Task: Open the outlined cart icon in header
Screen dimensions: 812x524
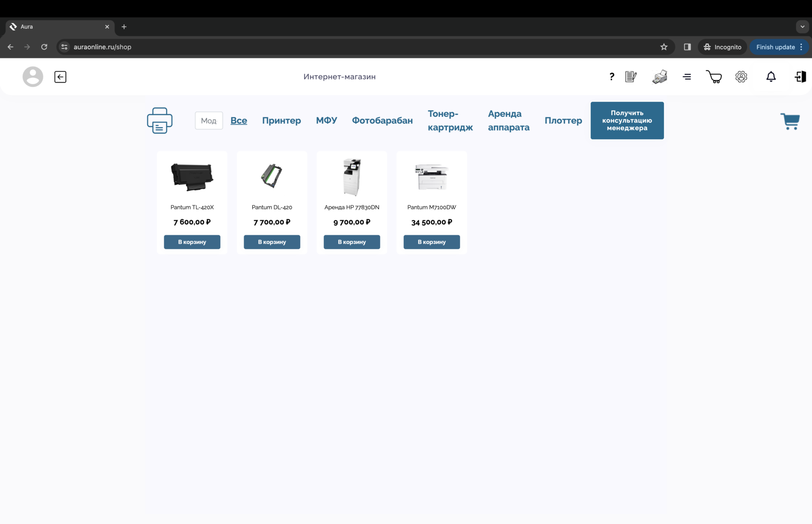Action: point(714,77)
